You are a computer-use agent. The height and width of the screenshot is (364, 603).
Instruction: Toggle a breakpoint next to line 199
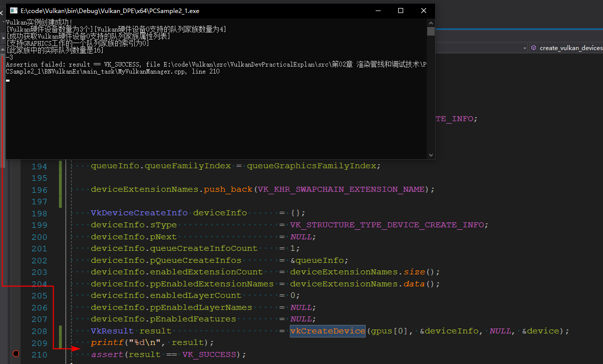[15, 225]
